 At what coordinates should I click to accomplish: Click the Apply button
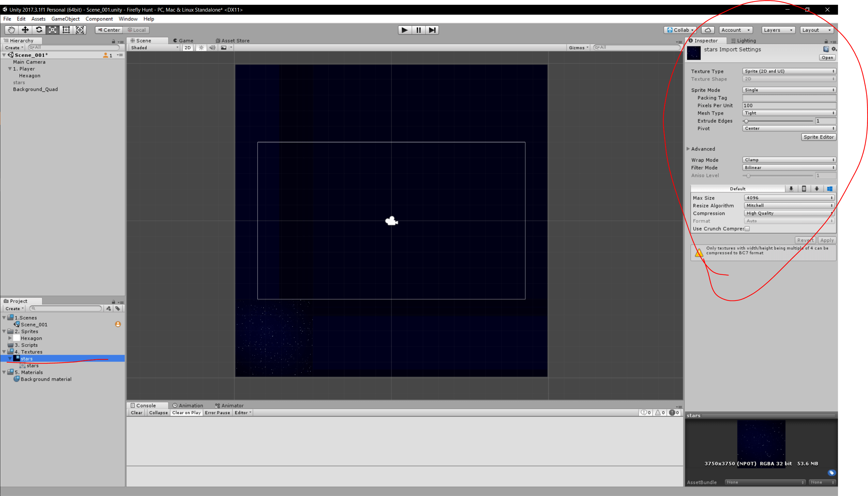pos(827,240)
